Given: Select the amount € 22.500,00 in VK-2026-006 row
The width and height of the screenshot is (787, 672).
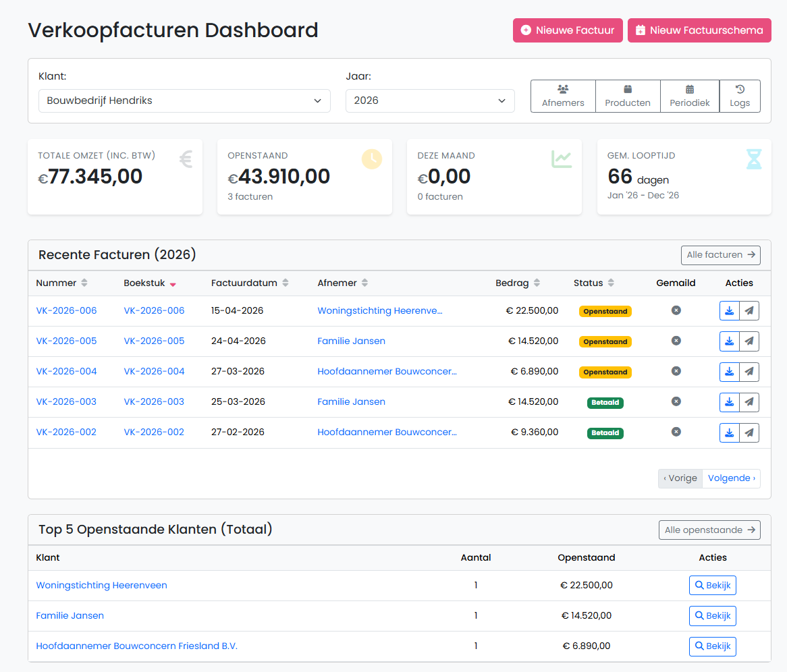Looking at the screenshot, I should (x=532, y=310).
